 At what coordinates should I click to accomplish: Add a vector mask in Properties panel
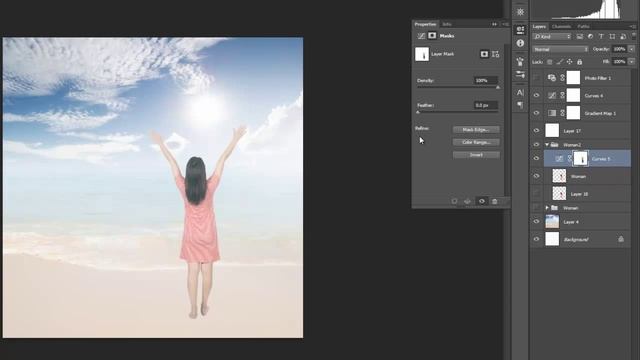496,54
